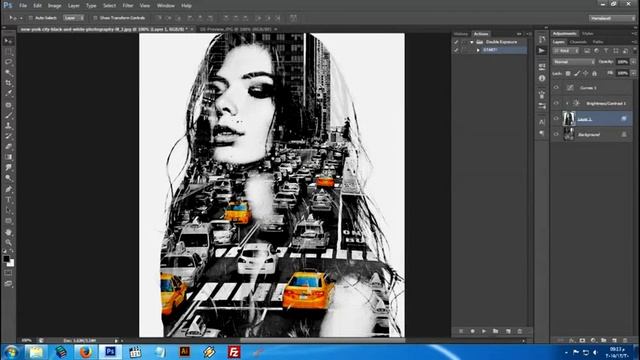The image size is (640, 360).
Task: Select the Lasso tool
Action: [8, 62]
